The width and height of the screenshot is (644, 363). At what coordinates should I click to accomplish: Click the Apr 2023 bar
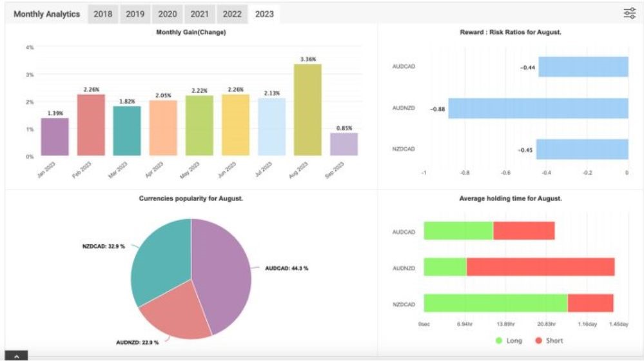click(x=163, y=128)
